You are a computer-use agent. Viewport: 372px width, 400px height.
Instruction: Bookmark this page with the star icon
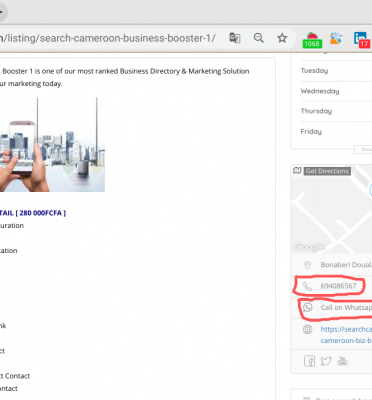(282, 38)
